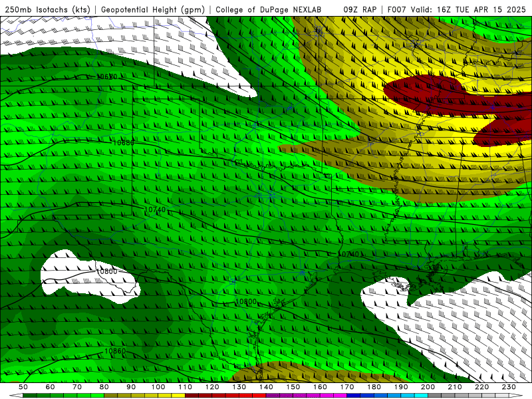Click the 100 tick label on the color scale
Viewport: 532px width, 399px height.
158,387
